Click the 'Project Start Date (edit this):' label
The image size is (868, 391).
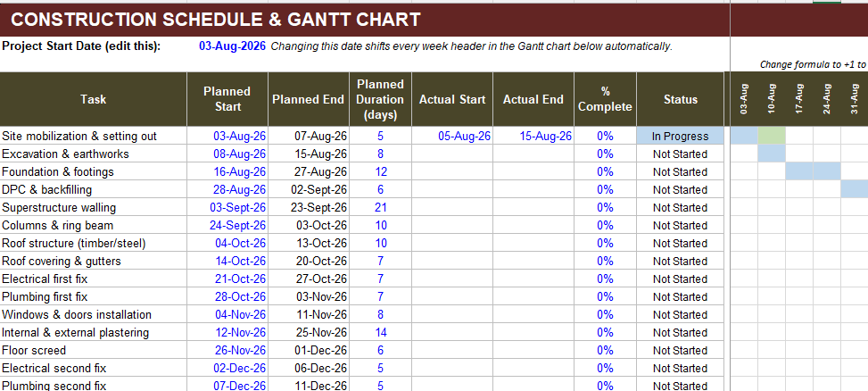point(81,46)
